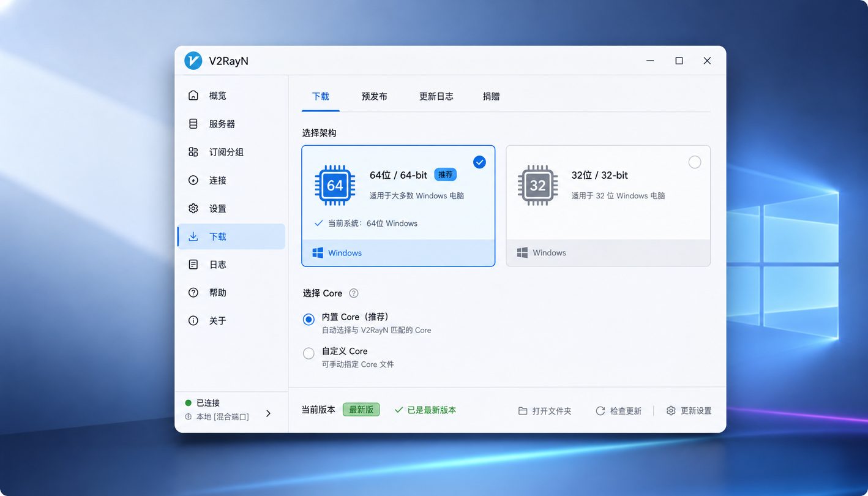Maximize the V2RayN window
This screenshot has height=496, width=868.
679,61
